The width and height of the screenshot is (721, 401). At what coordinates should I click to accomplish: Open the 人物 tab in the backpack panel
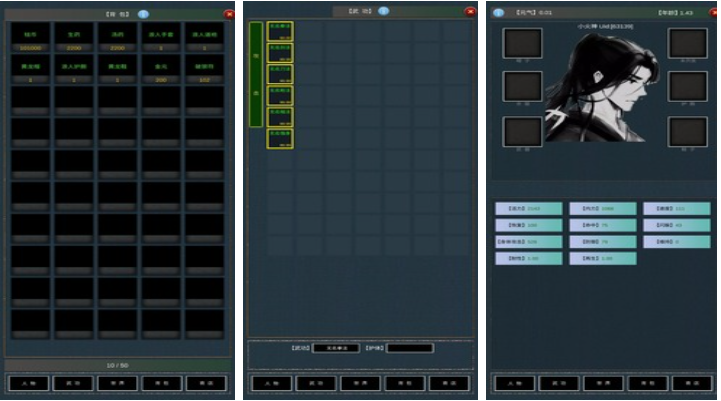(x=29, y=383)
